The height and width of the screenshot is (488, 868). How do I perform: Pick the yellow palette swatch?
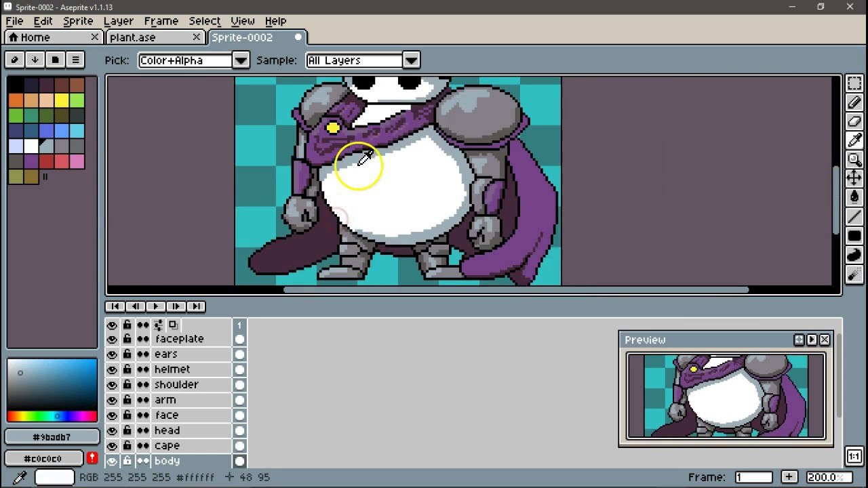[x=62, y=101]
